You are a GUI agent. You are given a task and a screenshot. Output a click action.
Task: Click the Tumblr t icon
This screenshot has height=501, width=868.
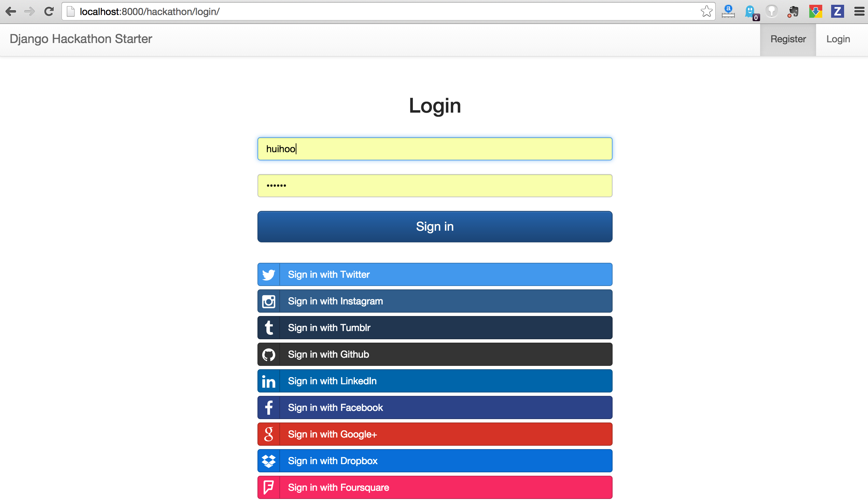(268, 328)
